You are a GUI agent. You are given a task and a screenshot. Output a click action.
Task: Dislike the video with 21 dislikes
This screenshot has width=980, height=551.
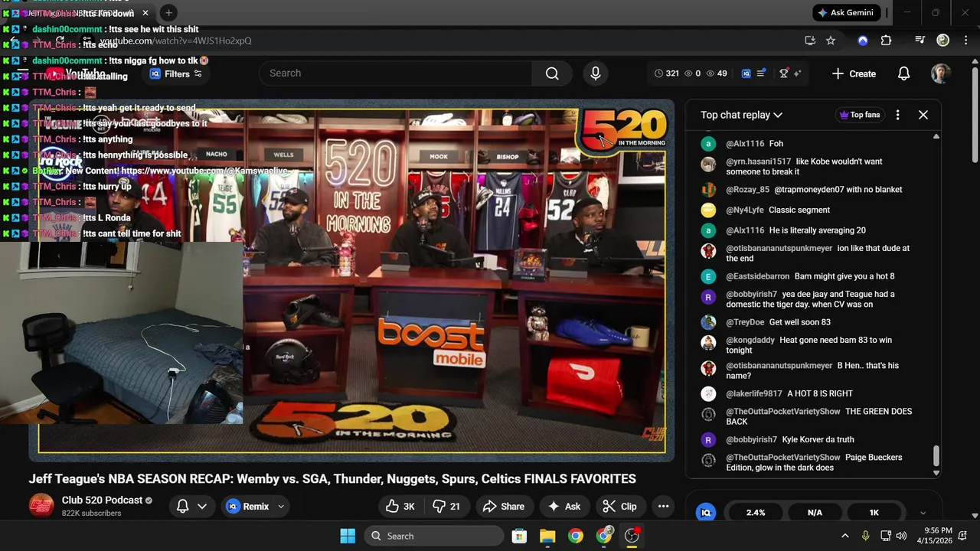click(x=446, y=506)
